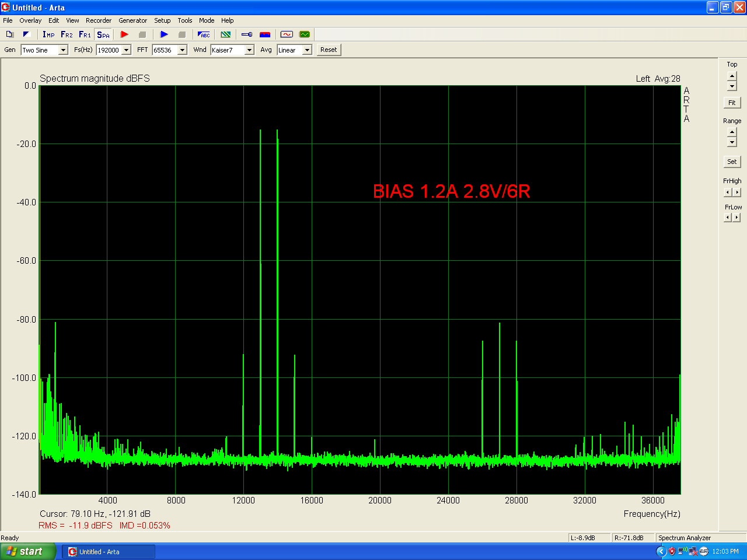Select the FR2 dual-channel frequency response mode
This screenshot has width=747, height=560.
(67, 34)
